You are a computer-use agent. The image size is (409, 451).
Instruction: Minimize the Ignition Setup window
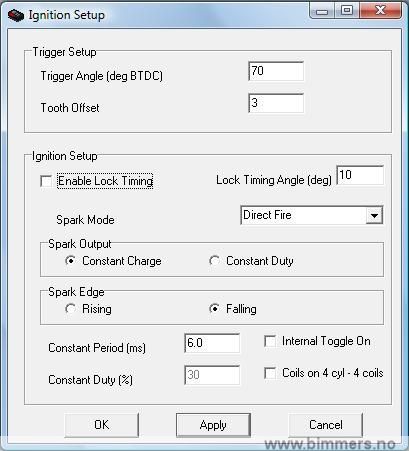pos(322,12)
